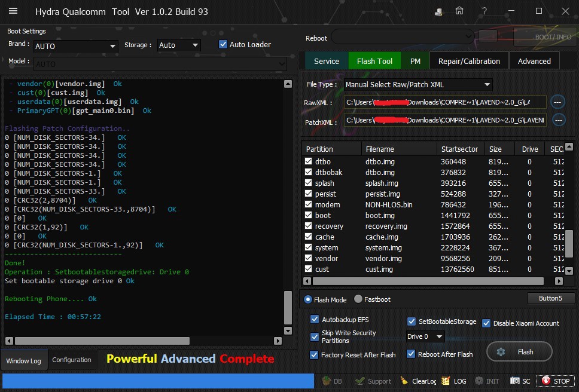Screen dimensions: 579x392
Task: Switch to Configuration tab
Action: [x=72, y=360]
